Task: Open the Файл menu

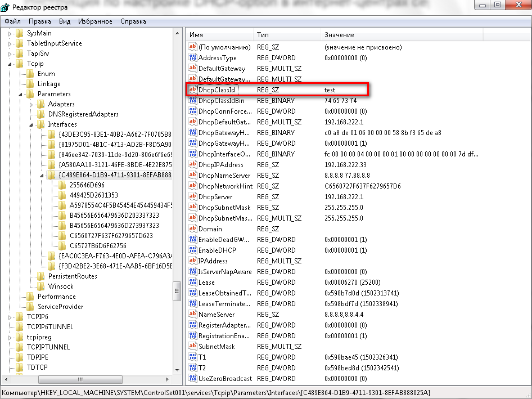Action: (x=13, y=21)
